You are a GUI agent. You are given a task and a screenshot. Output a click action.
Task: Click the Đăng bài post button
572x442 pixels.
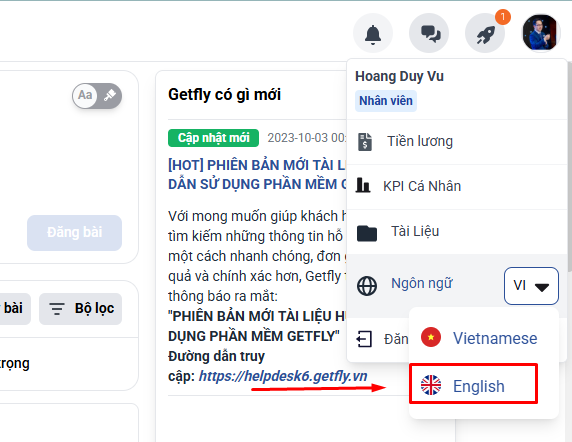(74, 233)
